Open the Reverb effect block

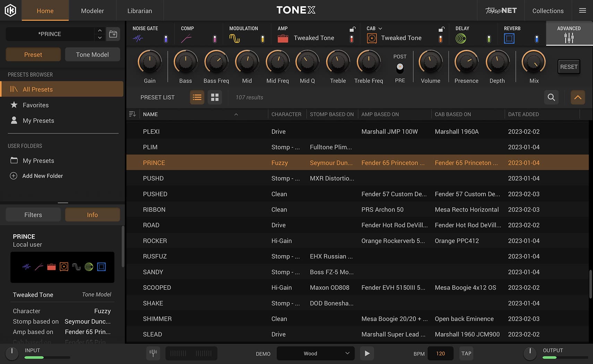coord(509,38)
